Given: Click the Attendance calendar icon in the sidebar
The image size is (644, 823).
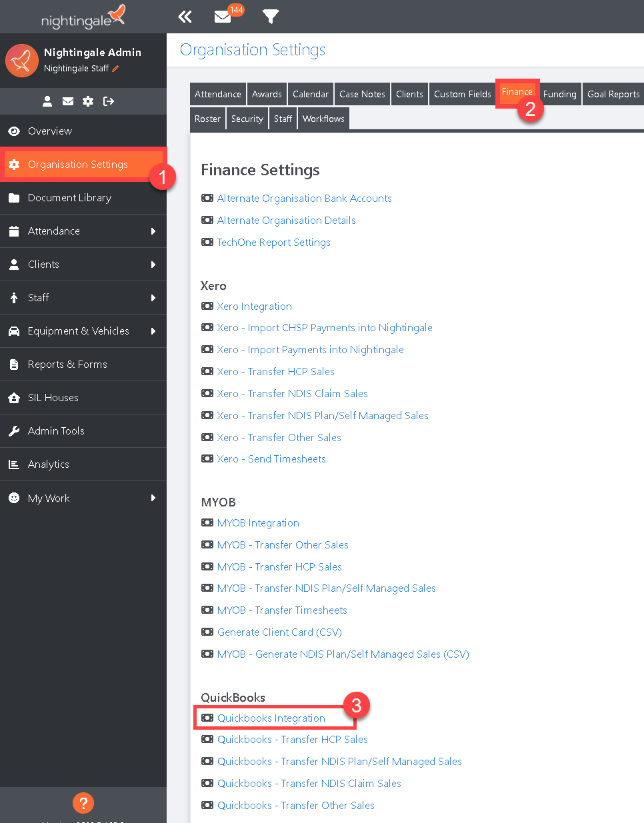Looking at the screenshot, I should point(14,231).
